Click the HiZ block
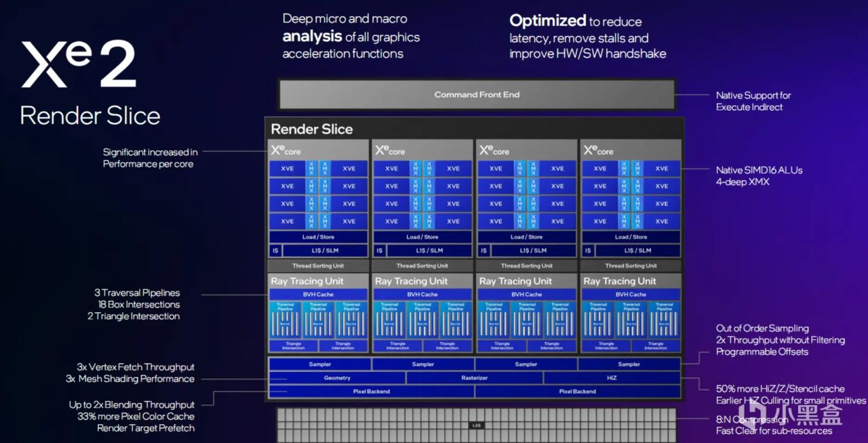The width and height of the screenshot is (868, 443). [612, 378]
